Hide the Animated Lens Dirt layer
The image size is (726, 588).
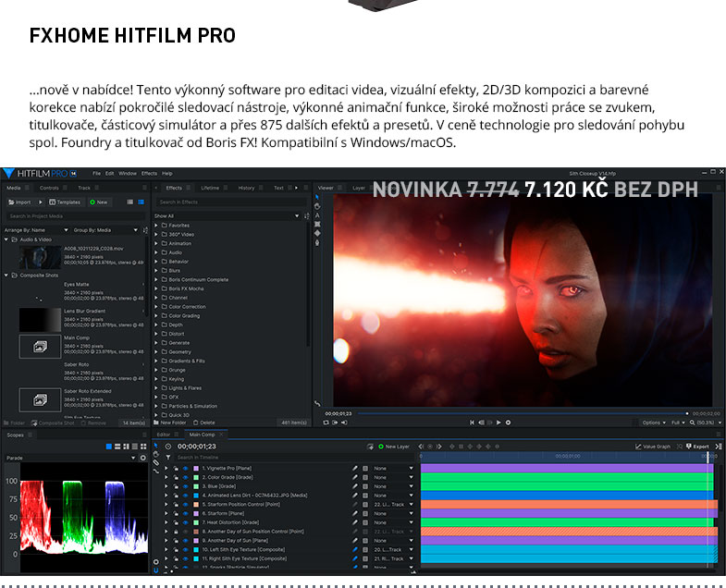pyautogui.click(x=185, y=496)
